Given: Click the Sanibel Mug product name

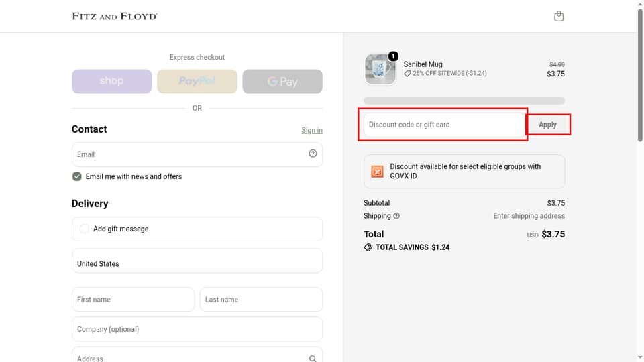Looking at the screenshot, I should point(423,64).
